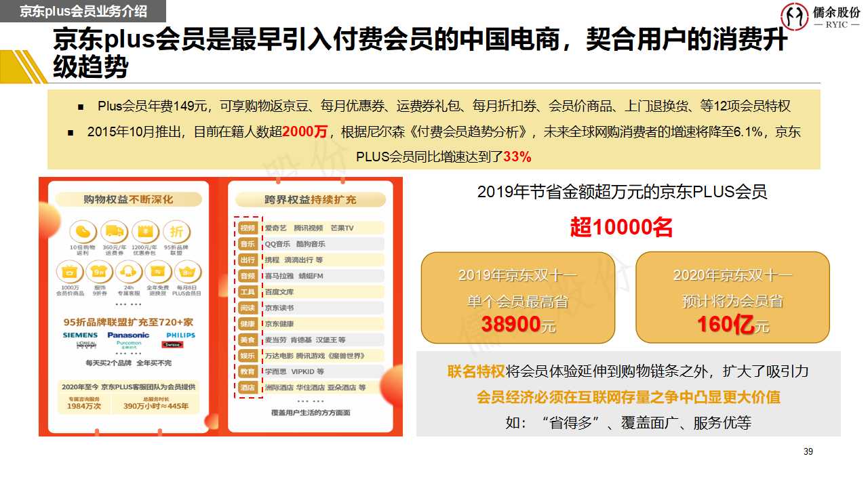Click the 2019年京东双十一 gold card
The height and width of the screenshot is (488, 868).
[517, 298]
